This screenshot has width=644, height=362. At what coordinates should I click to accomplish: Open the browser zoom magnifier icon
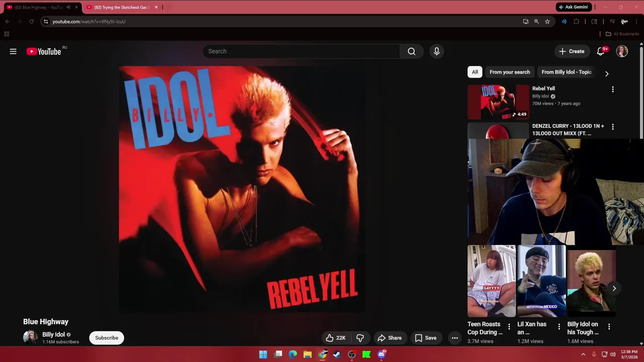(x=536, y=22)
